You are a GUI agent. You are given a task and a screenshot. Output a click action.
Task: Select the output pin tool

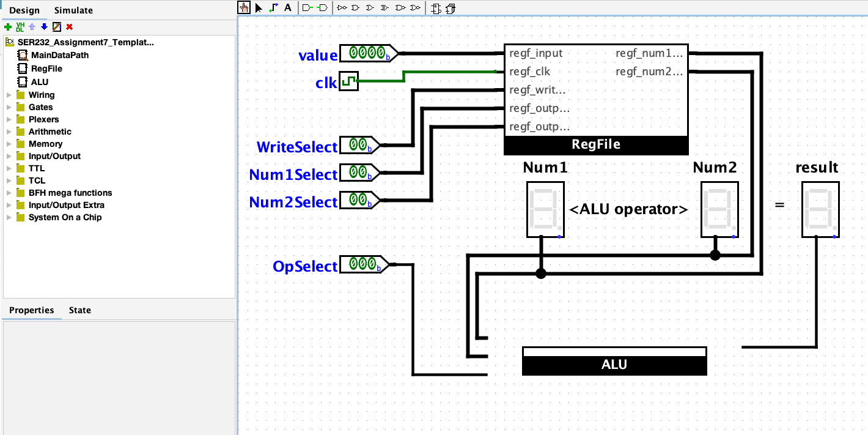pos(322,8)
